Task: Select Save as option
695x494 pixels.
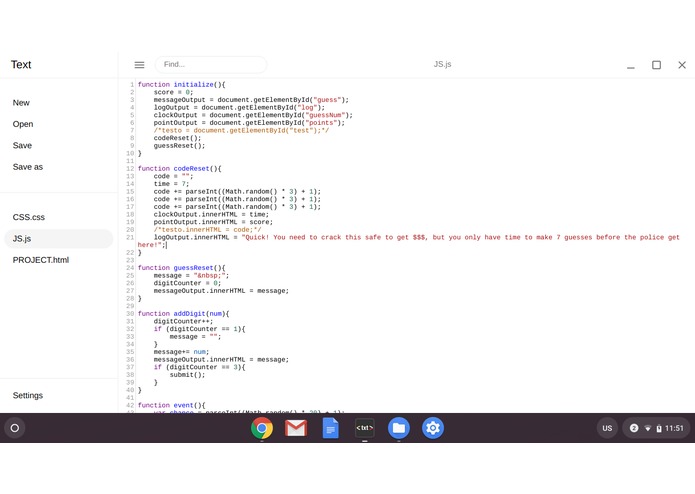Action: click(x=27, y=167)
